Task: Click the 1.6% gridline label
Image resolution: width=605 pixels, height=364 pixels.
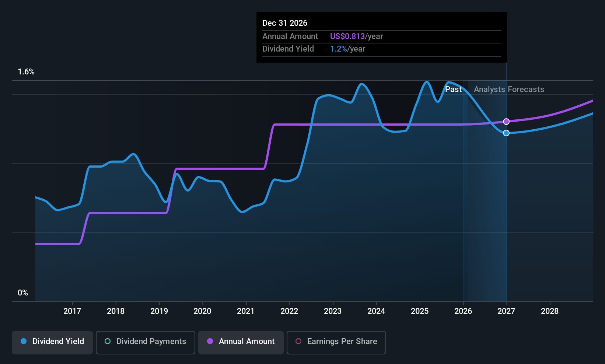Action: pos(26,72)
